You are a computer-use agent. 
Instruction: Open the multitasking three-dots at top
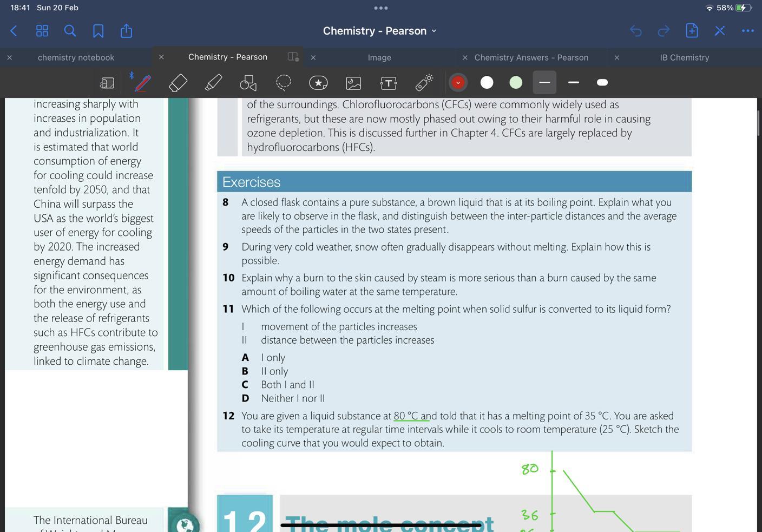coord(381,8)
